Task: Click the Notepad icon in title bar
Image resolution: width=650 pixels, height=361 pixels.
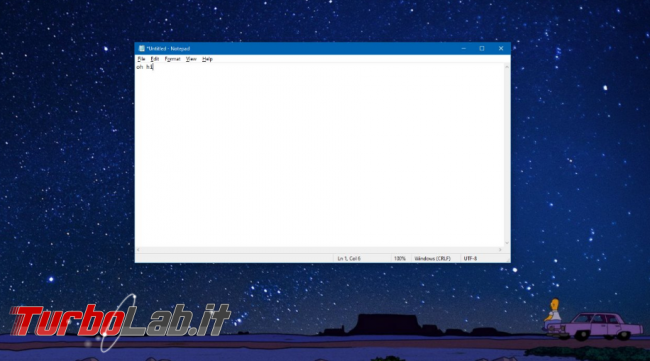Action: (141, 48)
